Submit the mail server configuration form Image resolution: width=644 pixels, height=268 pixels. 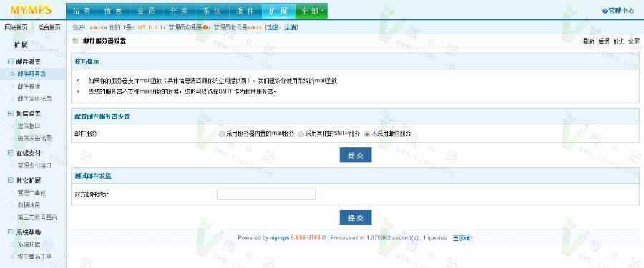[355, 155]
